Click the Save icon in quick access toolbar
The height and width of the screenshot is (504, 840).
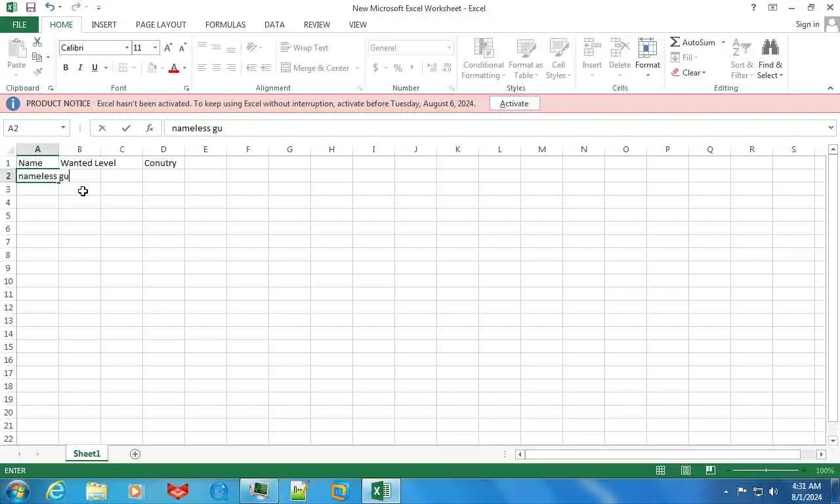pyautogui.click(x=30, y=8)
